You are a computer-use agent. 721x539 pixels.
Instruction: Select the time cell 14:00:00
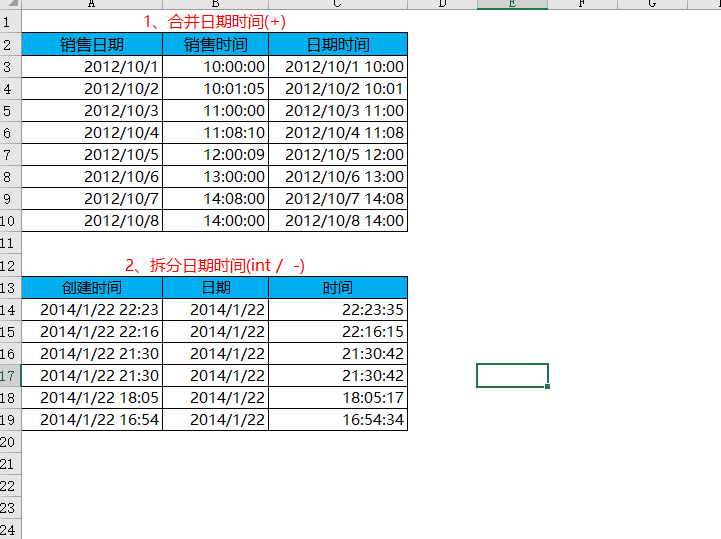215,221
